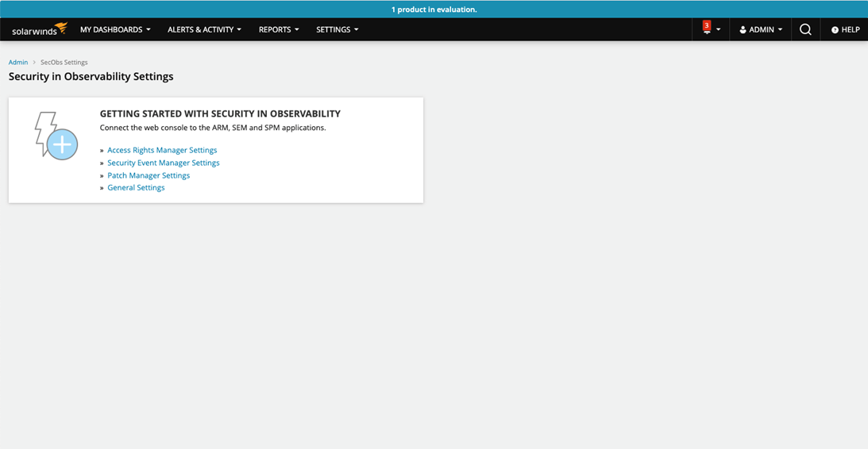Click the '1 product in evaluation.' banner
Screen dimensions: 868x449
pyautogui.click(x=434, y=10)
